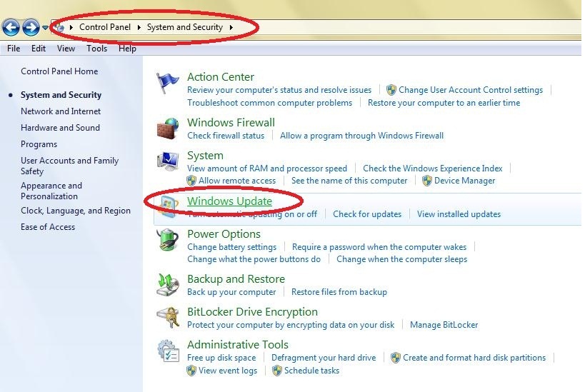
Task: Click the Windows Firewall brick wall icon
Action: 168,129
